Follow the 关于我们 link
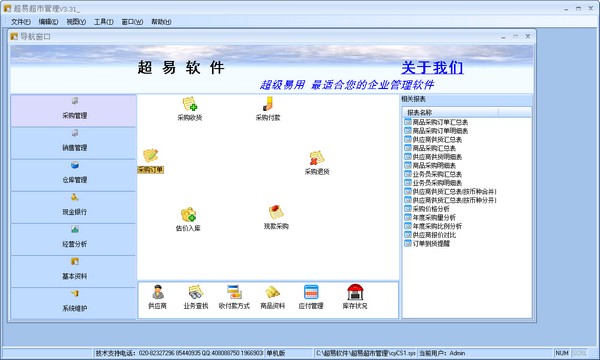The height and width of the screenshot is (360, 600). (x=432, y=68)
